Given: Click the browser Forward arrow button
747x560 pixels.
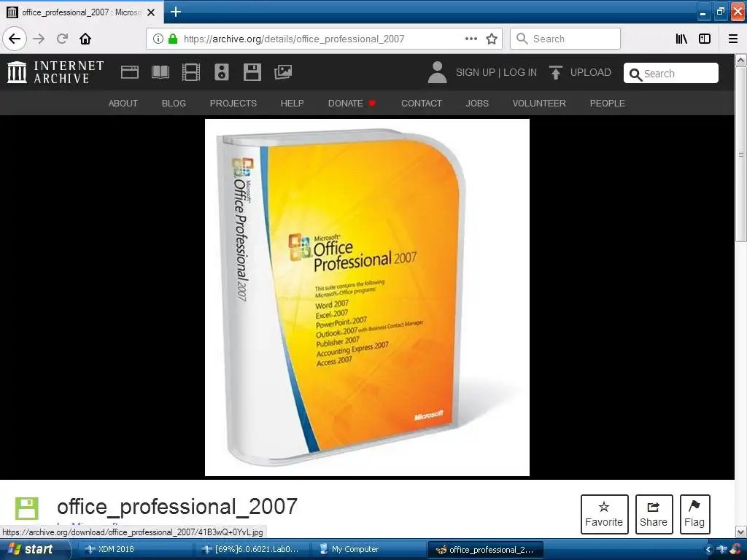Looking at the screenshot, I should 39,39.
